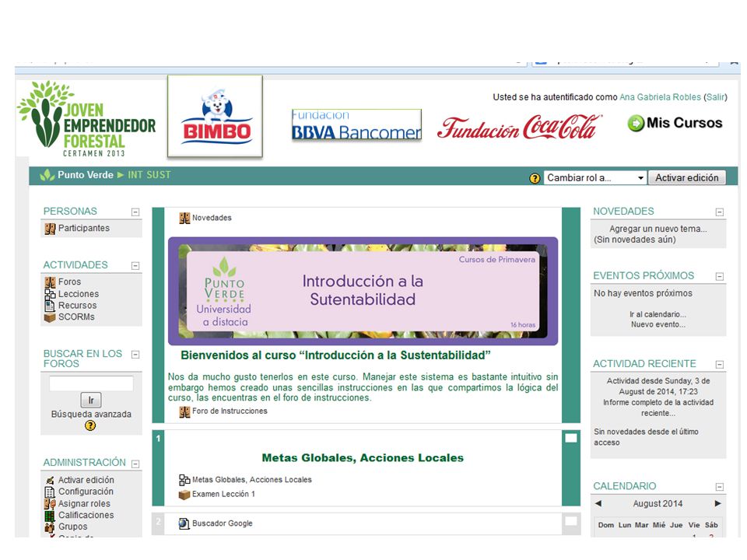Open SCORMs activity link
Screen dimensions: 747x560
tap(76, 317)
